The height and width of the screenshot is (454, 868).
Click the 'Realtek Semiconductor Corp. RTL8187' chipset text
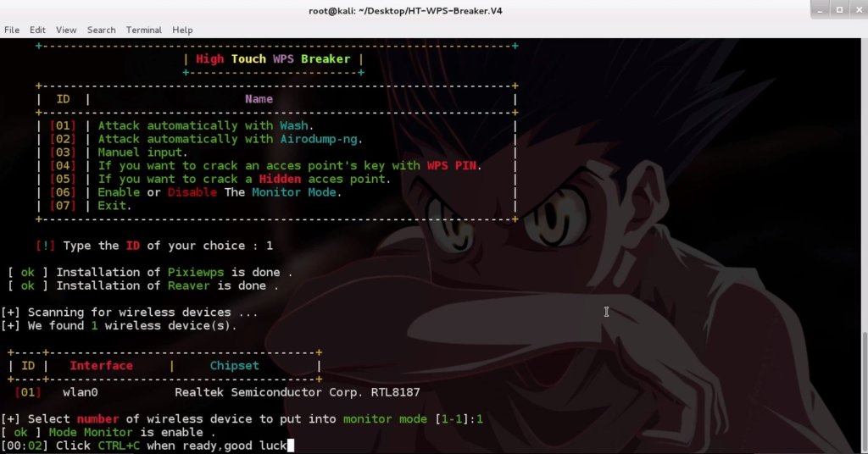pos(298,392)
